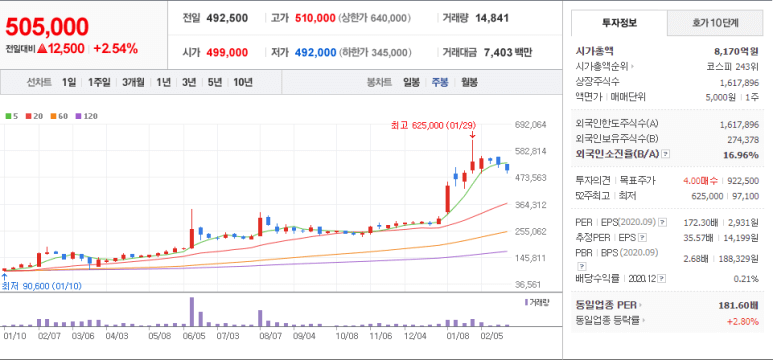
Task: Click the 상한가 640,000 text
Action: (375, 18)
